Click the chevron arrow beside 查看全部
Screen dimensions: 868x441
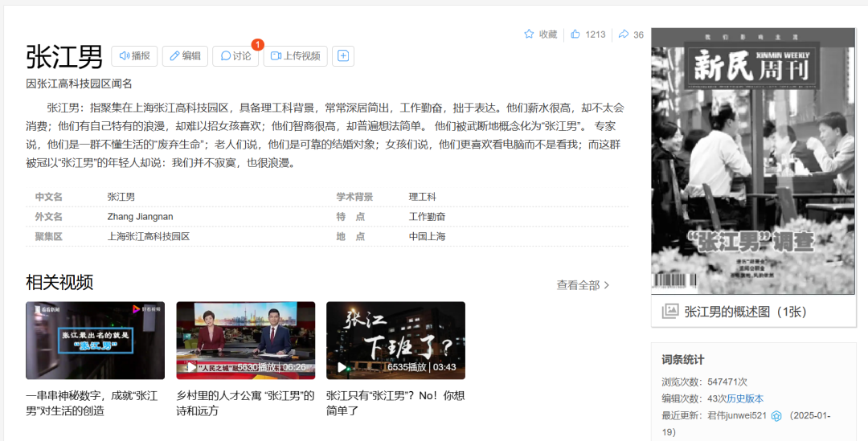607,285
